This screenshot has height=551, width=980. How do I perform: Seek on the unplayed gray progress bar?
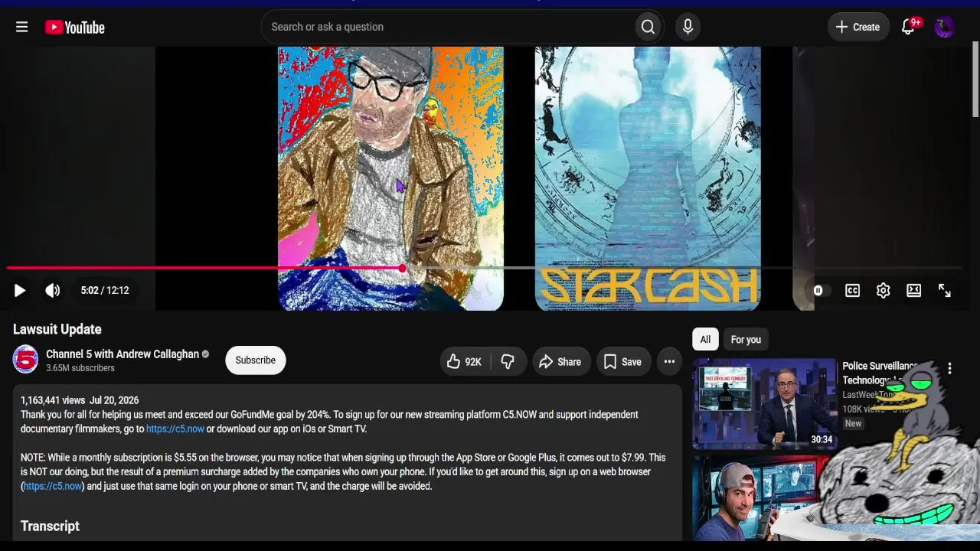(x=681, y=268)
